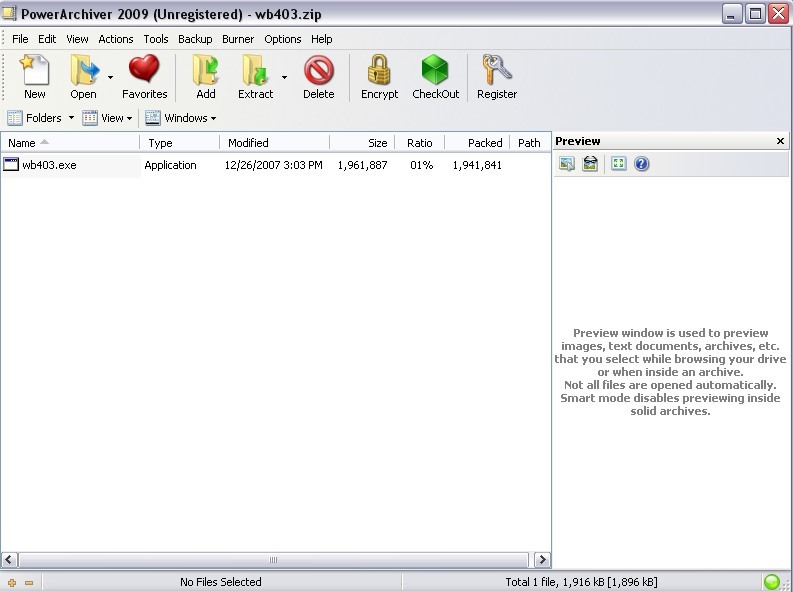Viewport: 793px width, 592px height.
Task: Expand the Extract button dropdown arrow
Action: click(284, 77)
